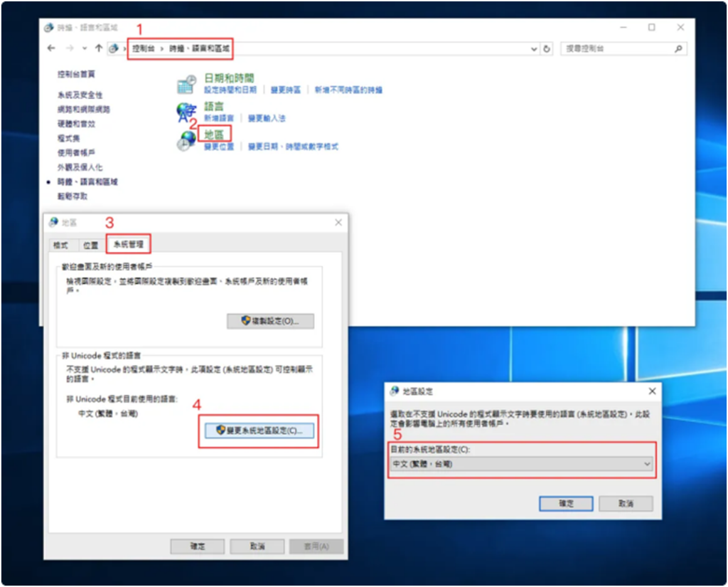Refresh the control panel address bar
This screenshot has height=587, width=728.
tap(547, 48)
